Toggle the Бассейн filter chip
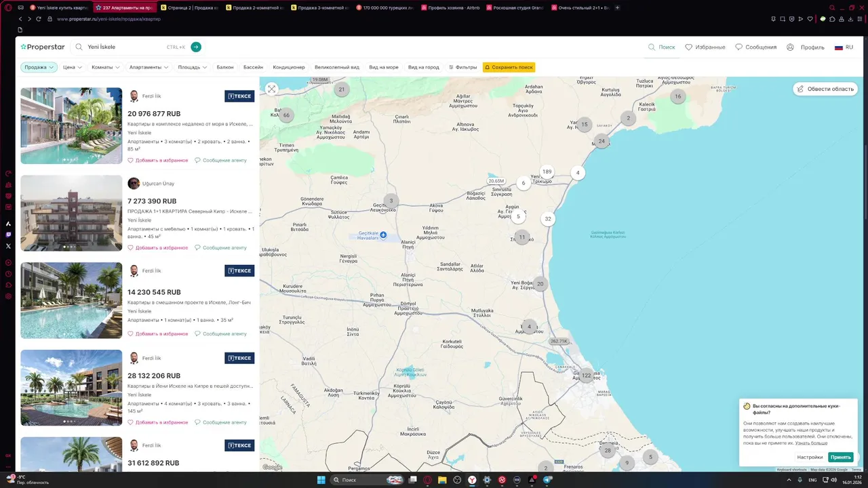This screenshot has height=488, width=868. coord(253,67)
